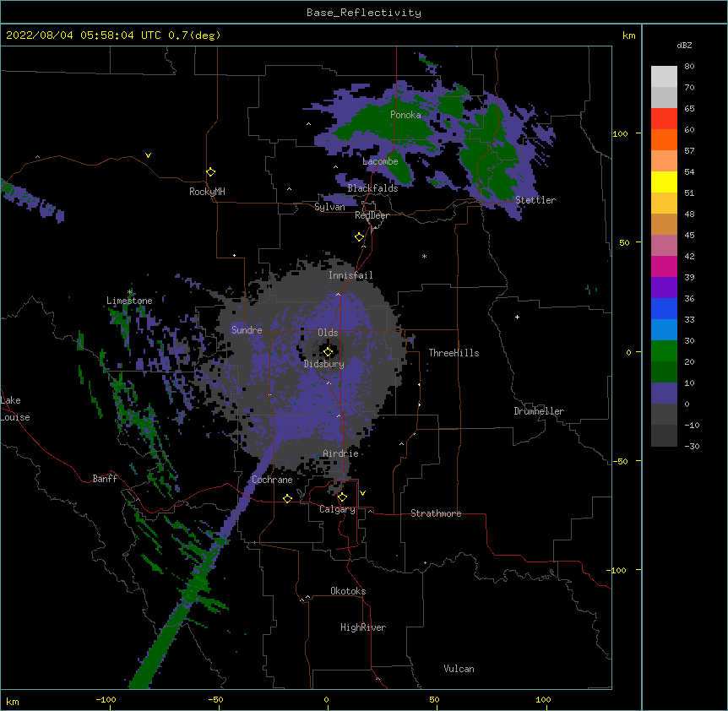Click the Calgary city label

click(337, 509)
